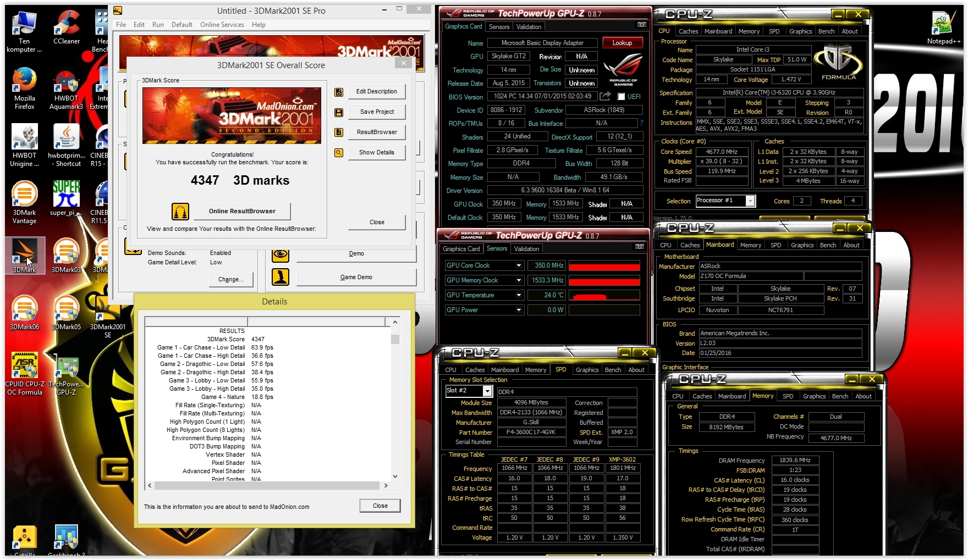Open the GPU Core Clock sensor dropdown

pos(519,265)
